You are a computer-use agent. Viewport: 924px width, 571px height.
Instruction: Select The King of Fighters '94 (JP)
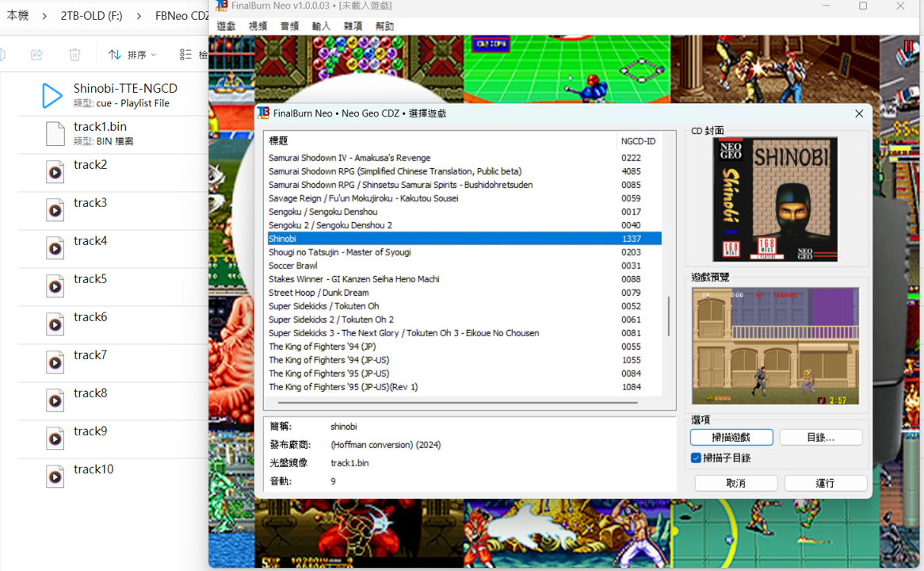tap(464, 347)
